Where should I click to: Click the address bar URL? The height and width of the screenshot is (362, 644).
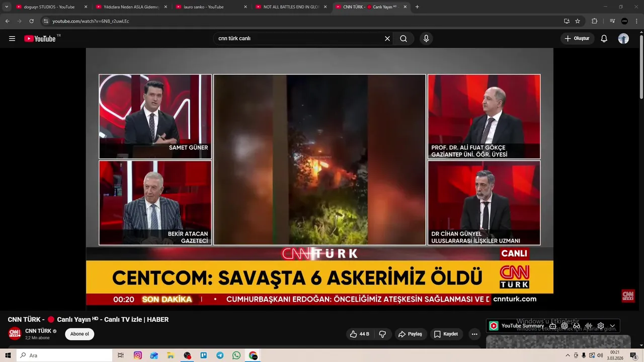pyautogui.click(x=91, y=21)
